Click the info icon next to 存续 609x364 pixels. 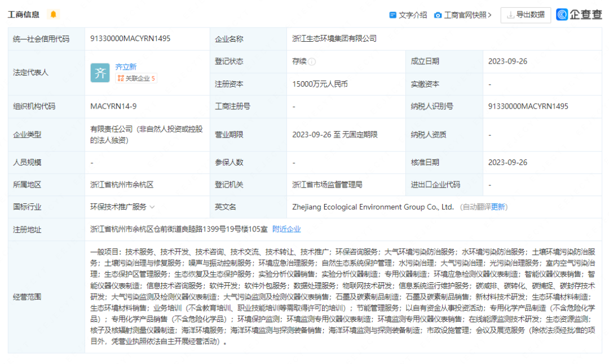tap(312, 61)
